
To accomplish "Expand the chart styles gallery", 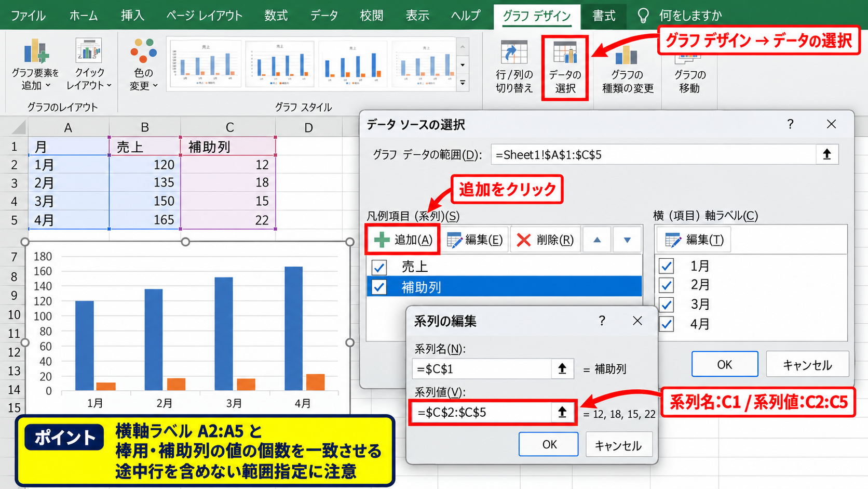I will (463, 83).
